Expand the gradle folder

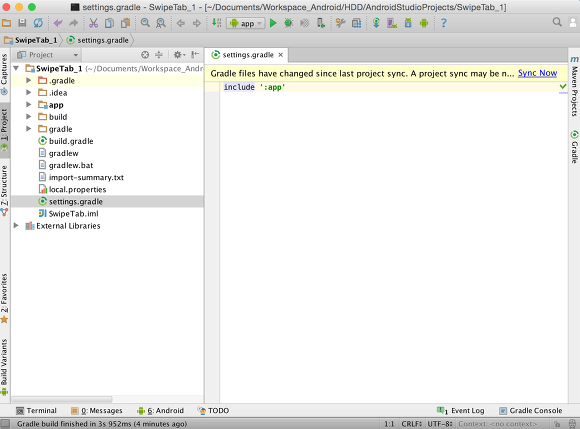point(28,129)
